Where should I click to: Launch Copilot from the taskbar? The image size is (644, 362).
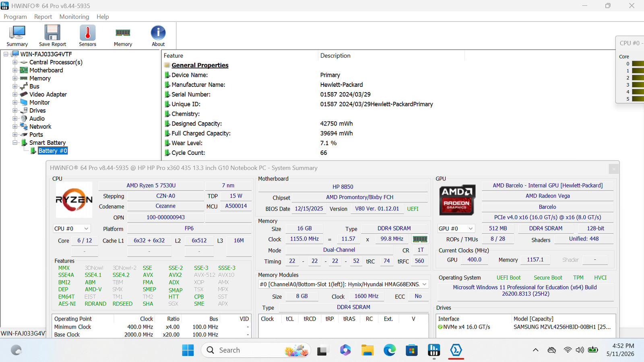click(345, 350)
